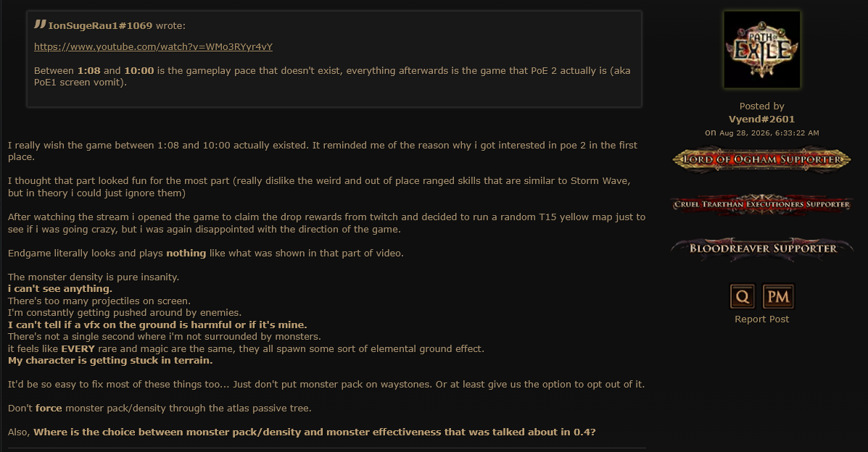Click the Report Post link

[x=761, y=319]
